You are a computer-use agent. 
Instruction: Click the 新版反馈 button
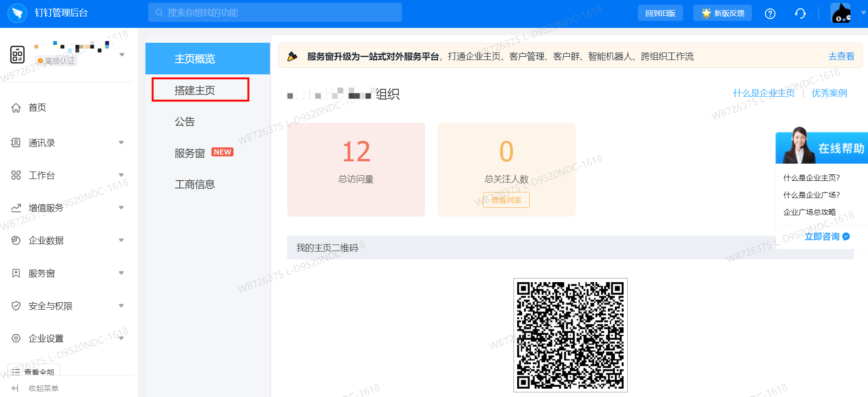pyautogui.click(x=723, y=13)
